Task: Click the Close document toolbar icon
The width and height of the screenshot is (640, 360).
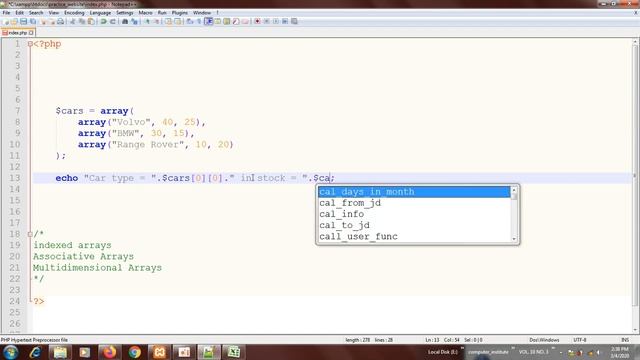Action: pos(43,21)
